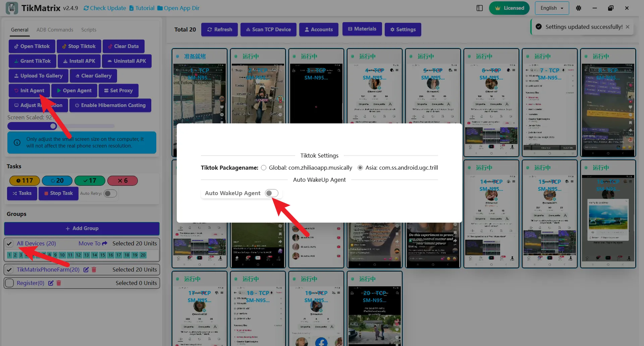This screenshot has width=644, height=346.
Task: Click the TikMatrix logo icon
Action: (x=12, y=8)
